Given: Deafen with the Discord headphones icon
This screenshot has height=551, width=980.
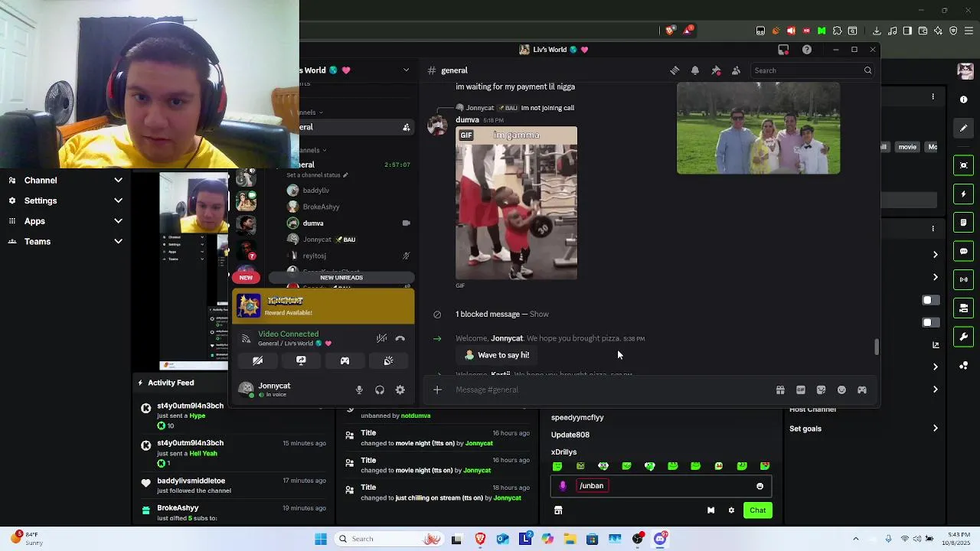Looking at the screenshot, I should tap(380, 390).
